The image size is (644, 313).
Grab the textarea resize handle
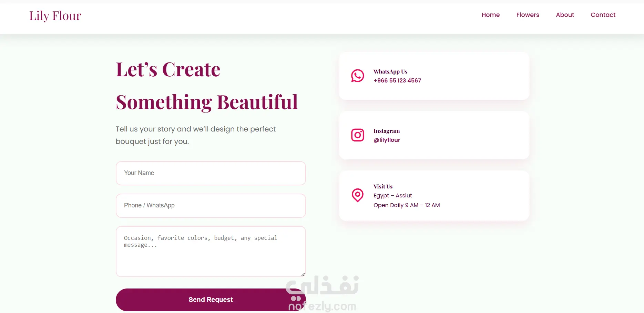coord(303,274)
